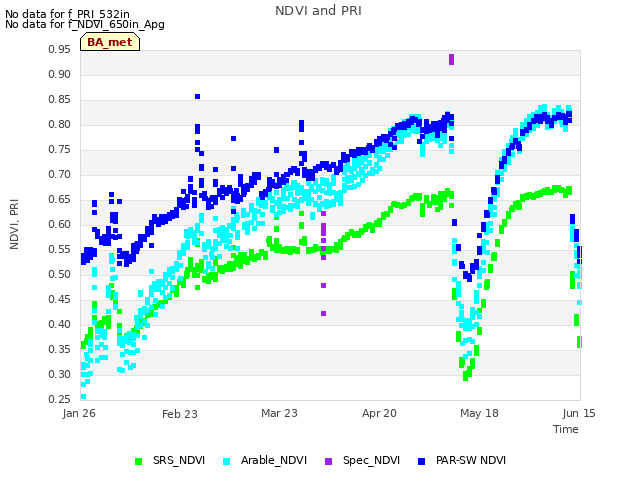
Task: Click the blue PAR-SW NDVI legend swatch
Action: pos(422,461)
